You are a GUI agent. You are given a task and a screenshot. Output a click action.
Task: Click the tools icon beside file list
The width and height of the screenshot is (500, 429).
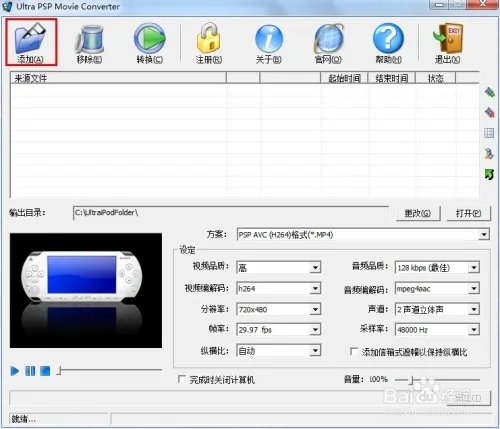point(489,154)
